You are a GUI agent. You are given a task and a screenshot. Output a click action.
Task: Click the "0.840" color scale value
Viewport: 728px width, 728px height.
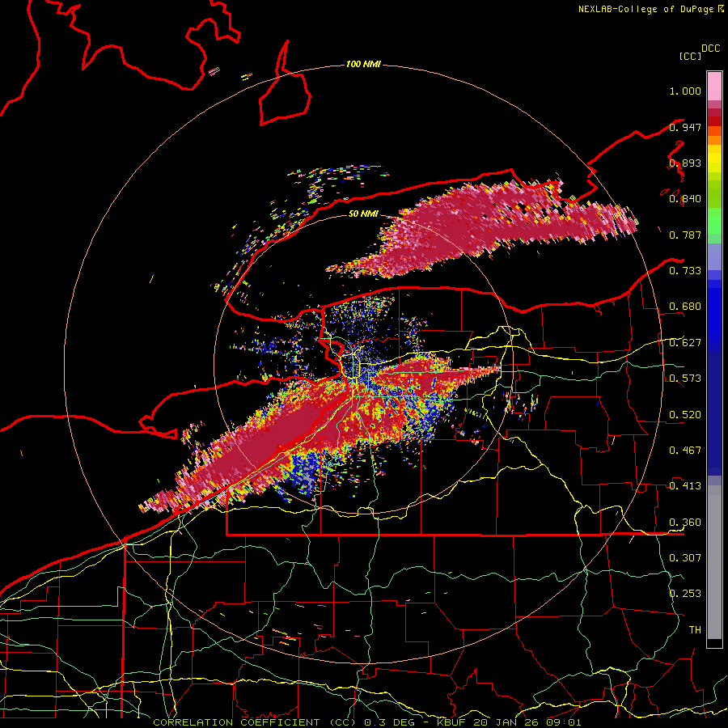[x=685, y=199]
